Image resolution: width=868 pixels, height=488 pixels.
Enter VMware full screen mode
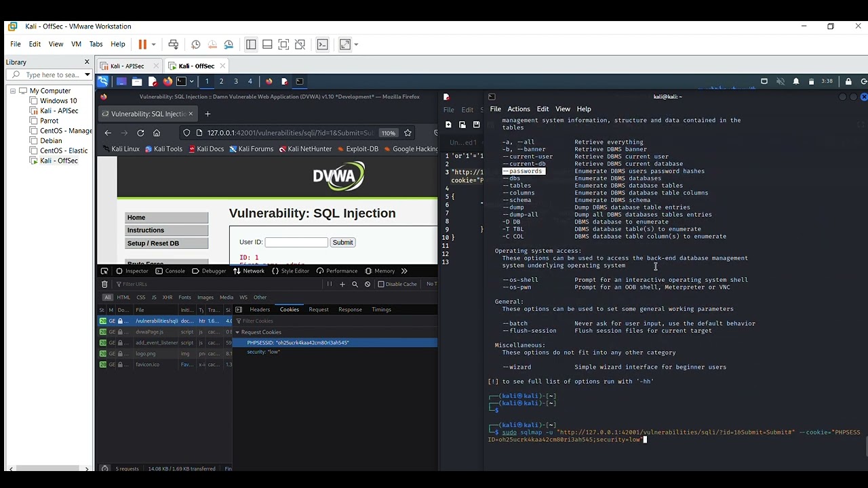click(283, 44)
